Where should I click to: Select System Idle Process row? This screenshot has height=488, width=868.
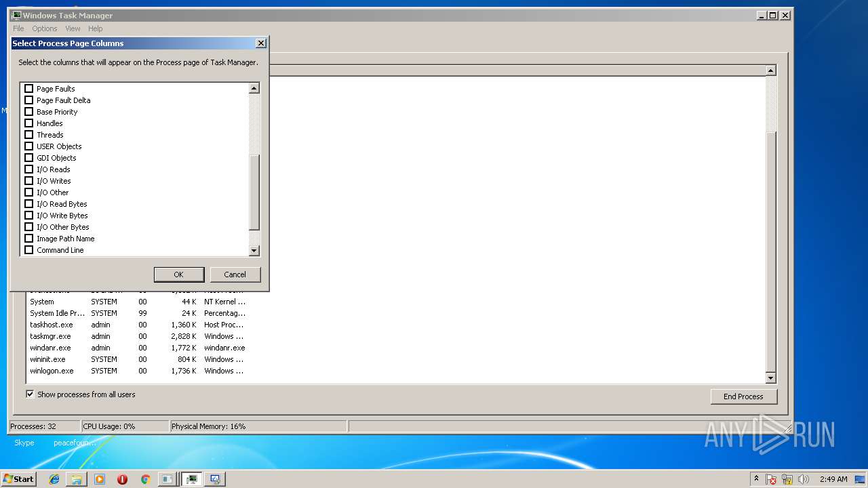(x=138, y=313)
